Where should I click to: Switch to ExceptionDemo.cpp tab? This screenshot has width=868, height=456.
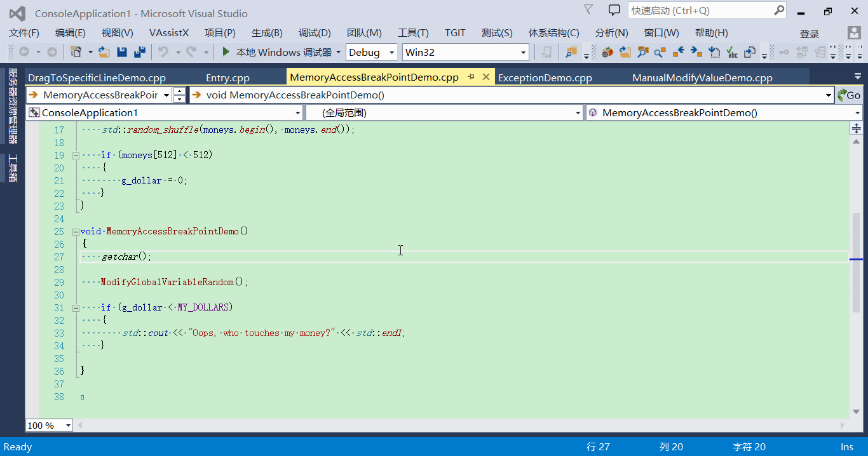545,77
